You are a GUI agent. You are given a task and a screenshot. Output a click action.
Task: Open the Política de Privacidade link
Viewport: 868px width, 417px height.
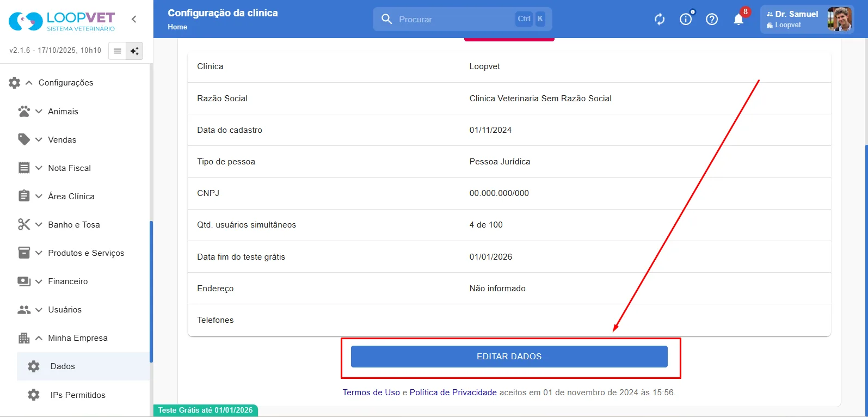click(x=453, y=393)
